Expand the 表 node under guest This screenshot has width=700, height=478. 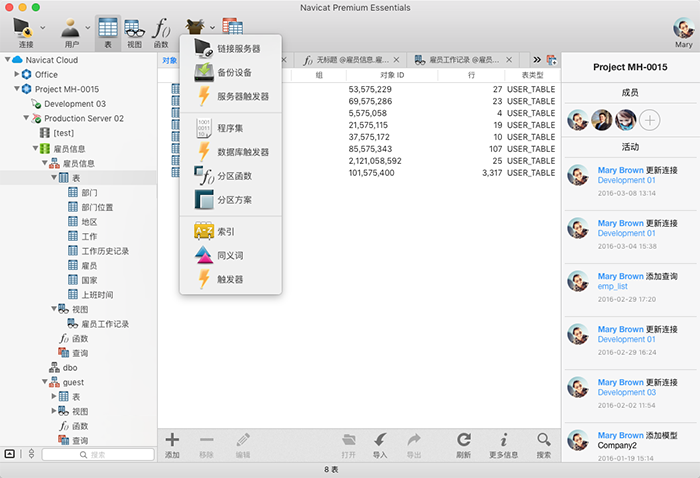[x=54, y=396]
